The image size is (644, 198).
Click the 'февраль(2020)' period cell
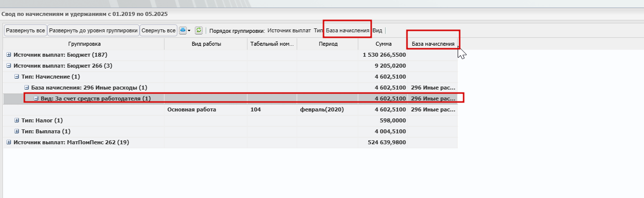tap(322, 109)
